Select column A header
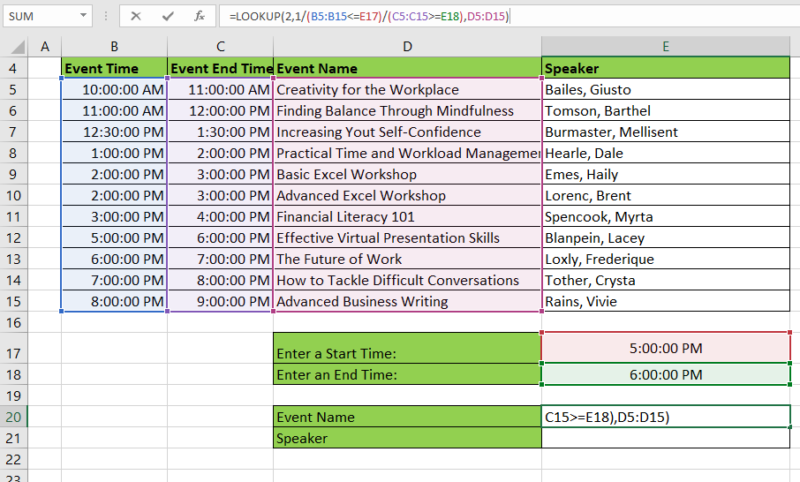This screenshot has width=800, height=482. (44, 47)
